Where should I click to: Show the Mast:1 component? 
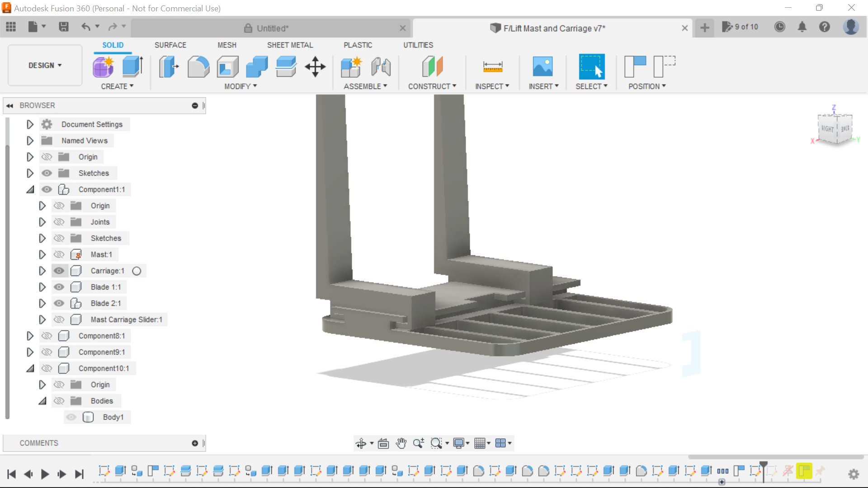pyautogui.click(x=59, y=254)
